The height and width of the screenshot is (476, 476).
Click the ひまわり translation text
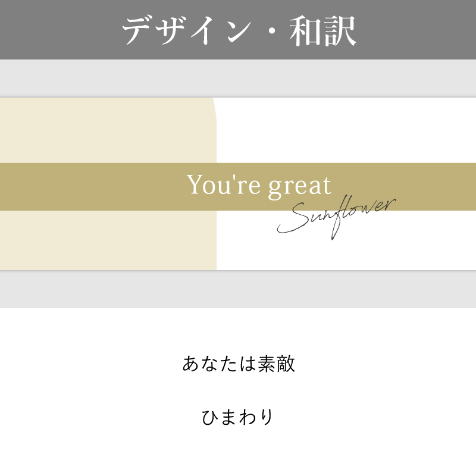(x=238, y=417)
